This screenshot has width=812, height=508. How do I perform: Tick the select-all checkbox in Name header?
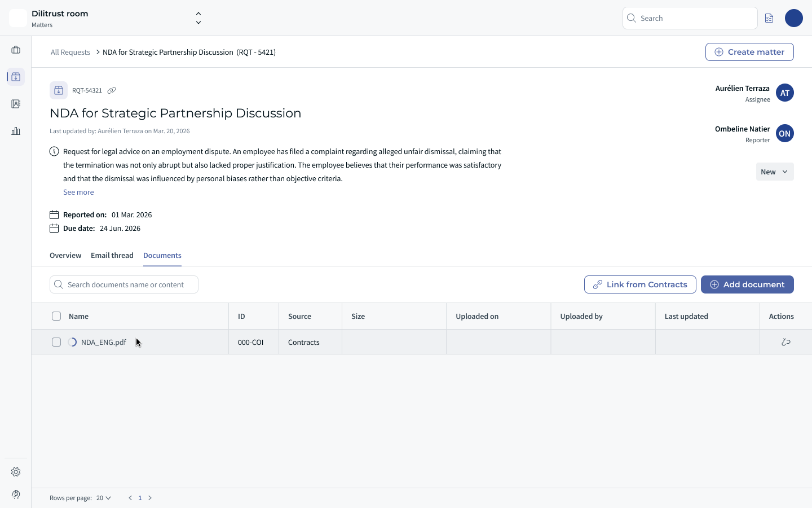click(56, 316)
